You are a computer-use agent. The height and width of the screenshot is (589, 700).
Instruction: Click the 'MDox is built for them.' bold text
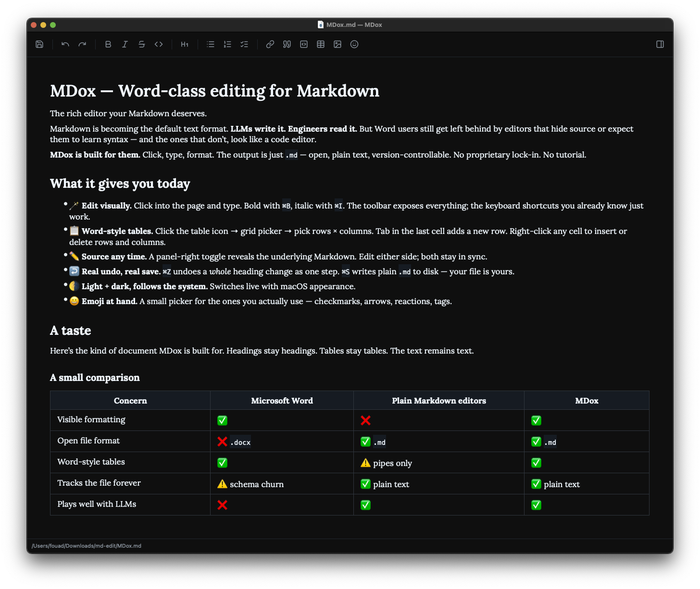[x=95, y=155]
